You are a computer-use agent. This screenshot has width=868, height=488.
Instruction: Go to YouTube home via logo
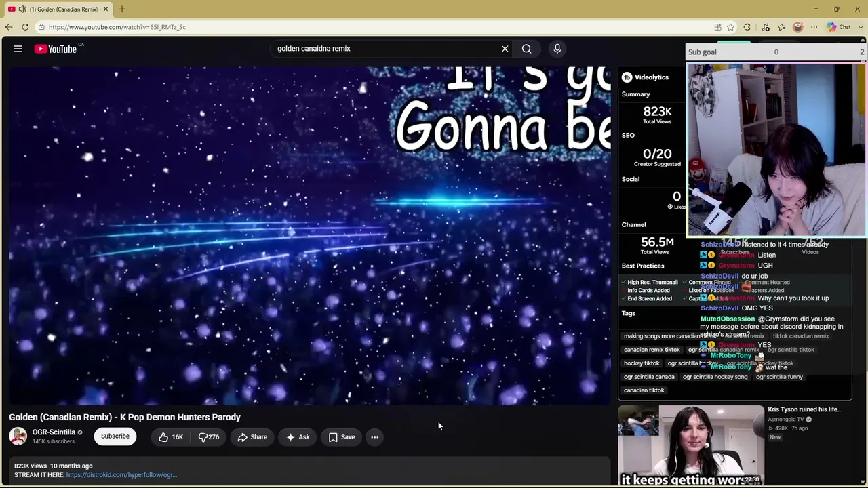(x=56, y=49)
